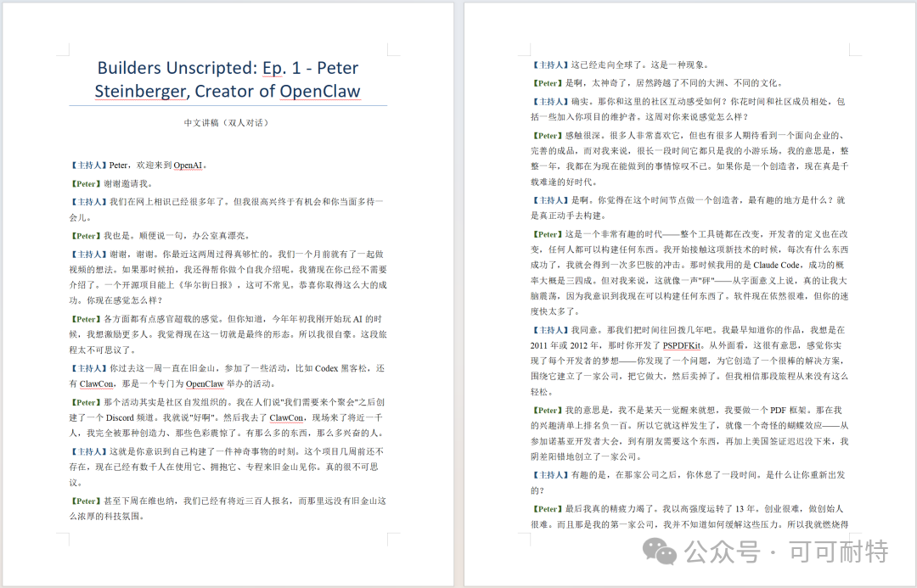Click the phrase "PDF 框架"
The image size is (917, 588).
click(789, 411)
